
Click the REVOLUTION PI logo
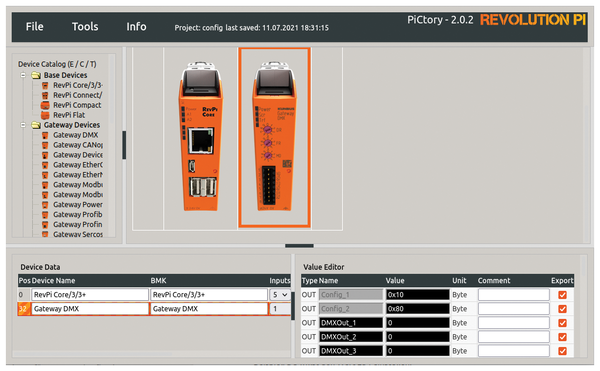click(x=533, y=20)
